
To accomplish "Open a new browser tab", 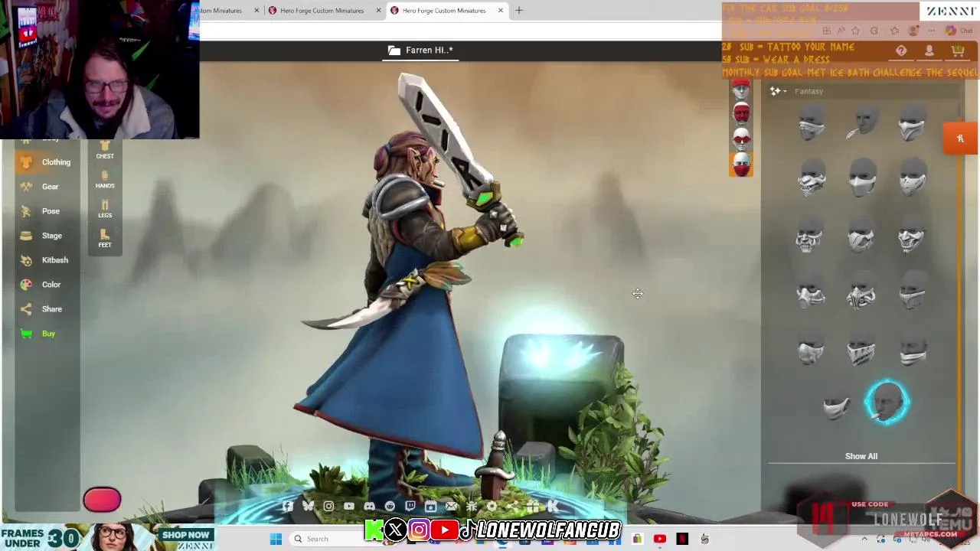I will click(519, 11).
